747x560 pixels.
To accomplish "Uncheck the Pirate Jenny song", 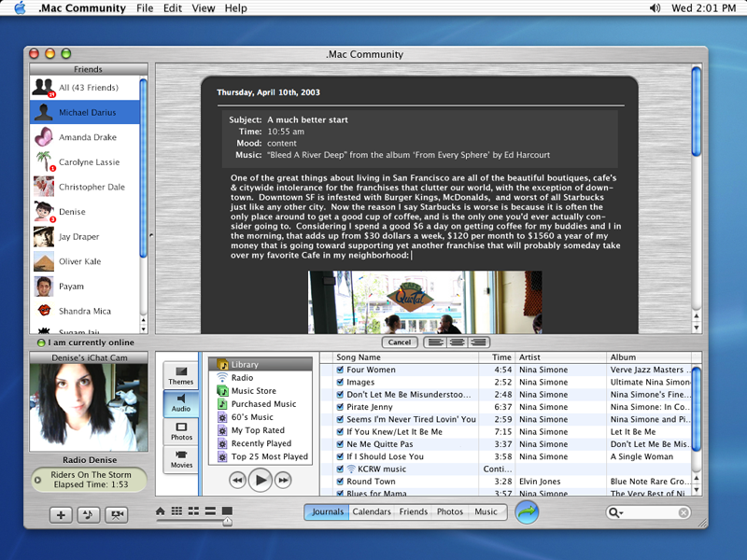I will tap(340, 407).
